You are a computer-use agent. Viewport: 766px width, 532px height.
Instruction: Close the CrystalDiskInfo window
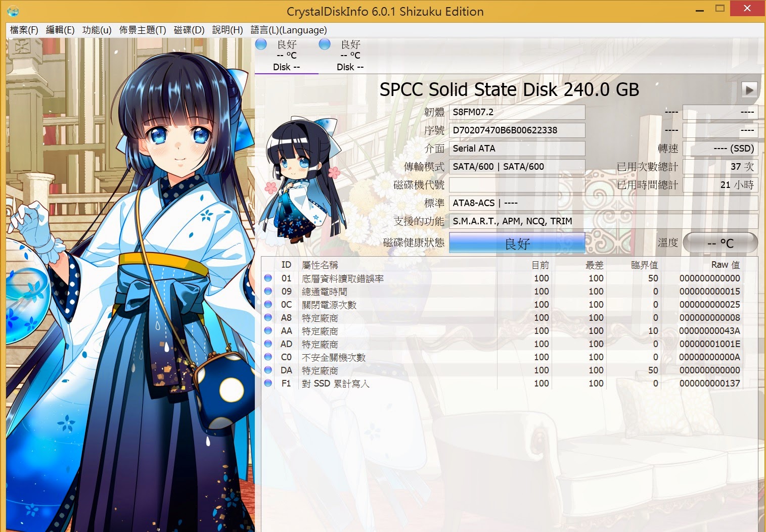[748, 8]
